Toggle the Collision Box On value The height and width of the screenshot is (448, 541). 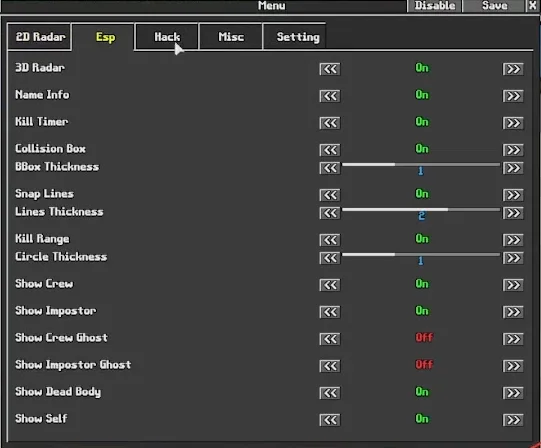[422, 149]
